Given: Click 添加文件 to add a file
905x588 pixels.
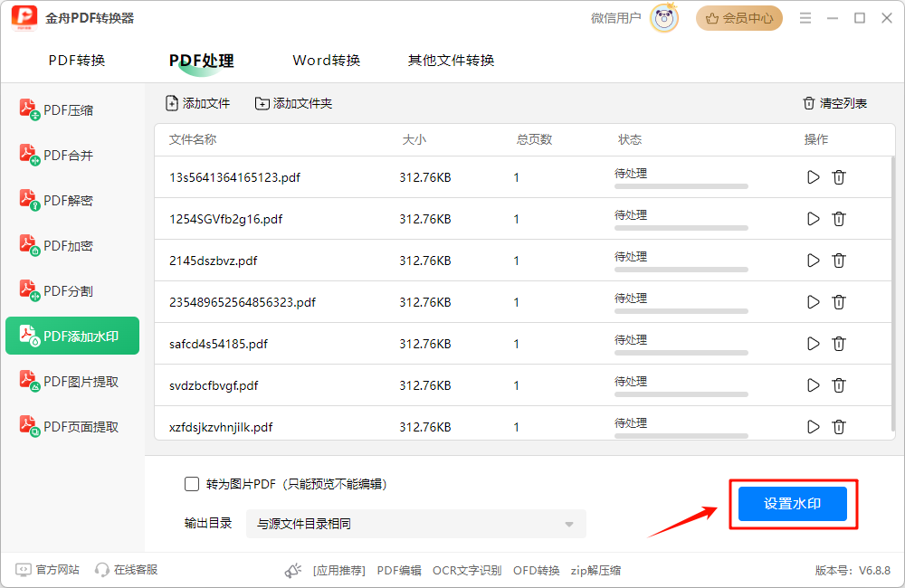Looking at the screenshot, I should [x=198, y=103].
